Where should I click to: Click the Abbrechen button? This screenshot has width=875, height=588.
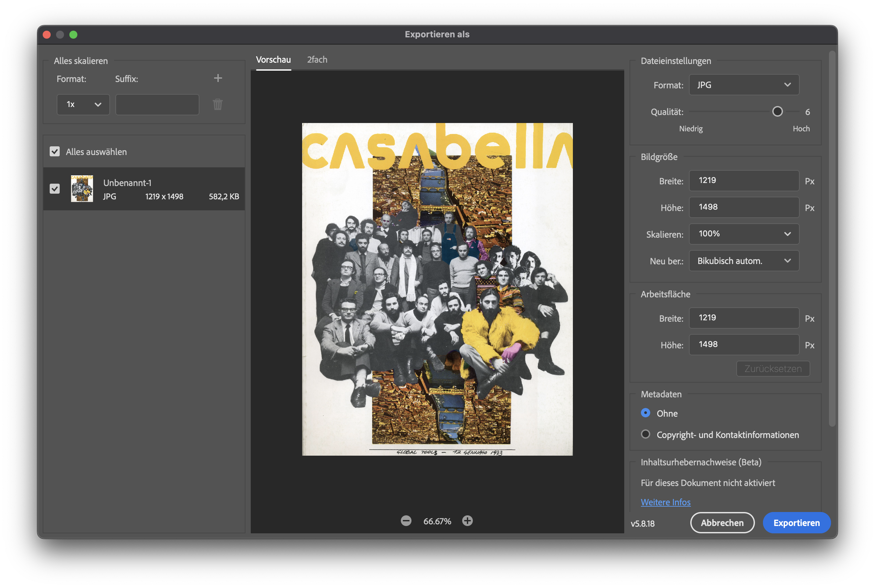pos(722,523)
